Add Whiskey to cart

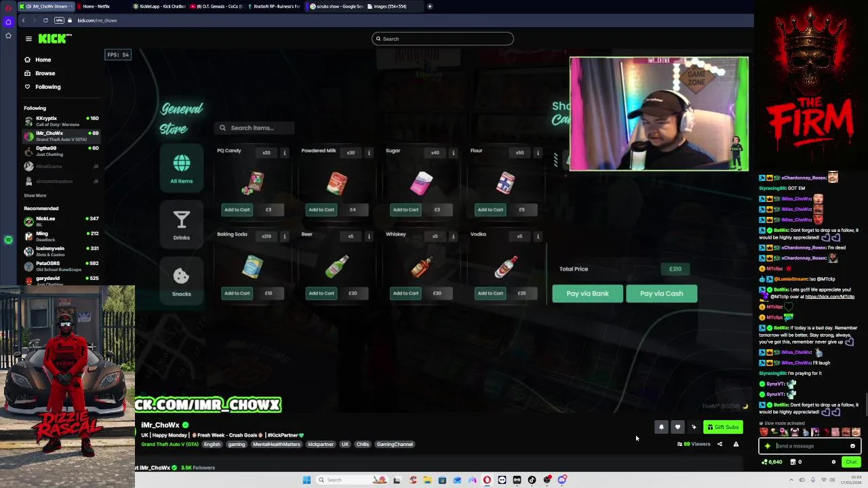click(x=406, y=293)
